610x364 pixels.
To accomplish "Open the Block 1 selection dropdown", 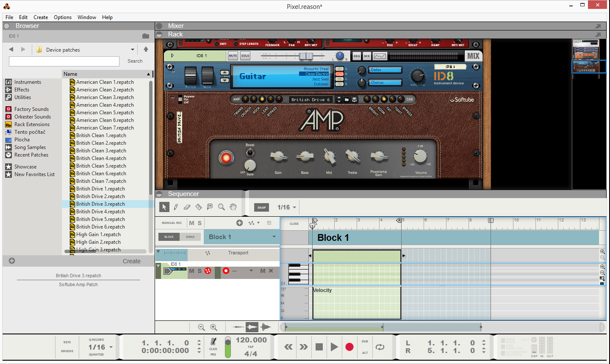I will point(274,237).
